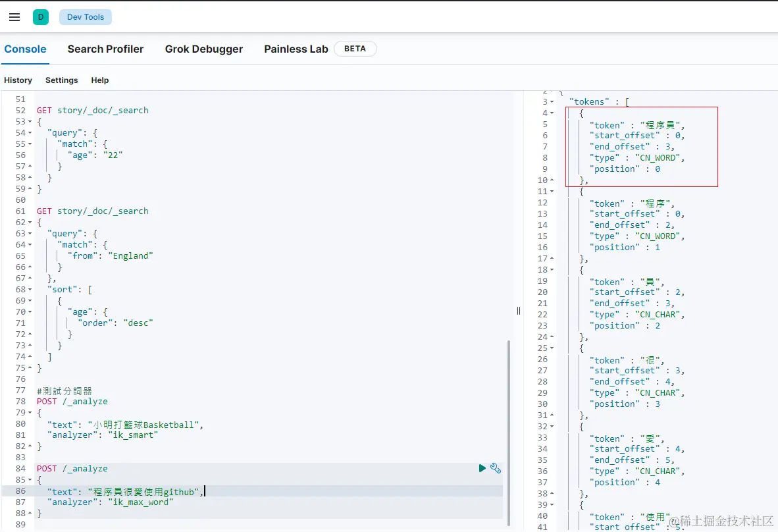778x532 pixels.
Task: Click the panel resize handle between editor and output
Action: pyautogui.click(x=519, y=311)
